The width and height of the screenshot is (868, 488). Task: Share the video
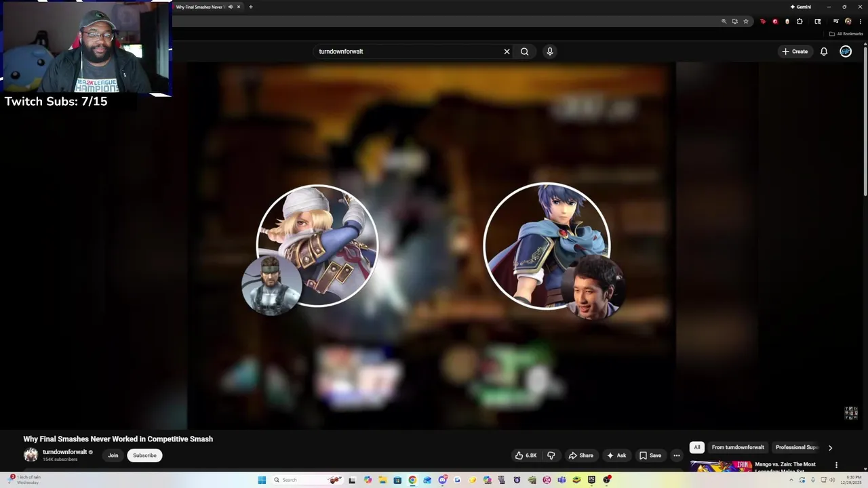pyautogui.click(x=581, y=455)
